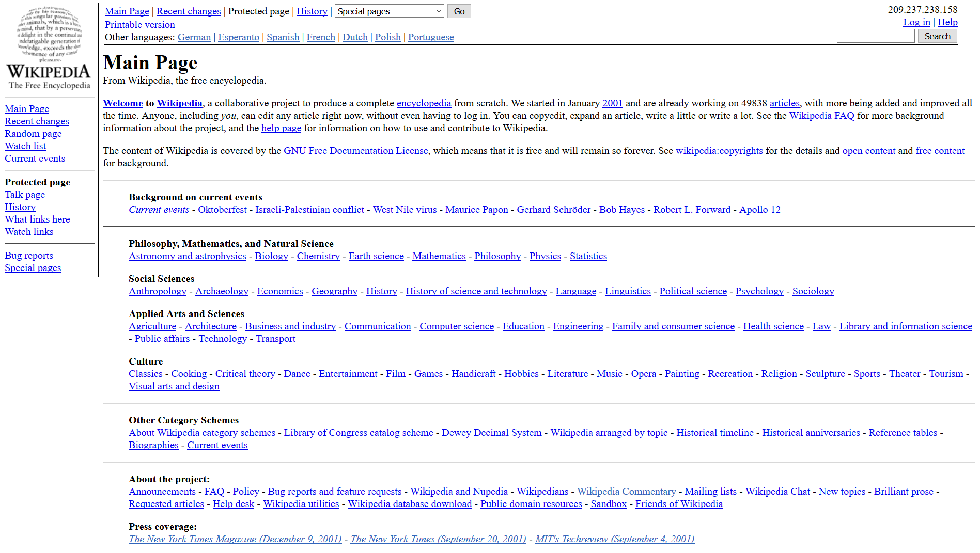Open Special pages sidebar link

click(x=33, y=268)
